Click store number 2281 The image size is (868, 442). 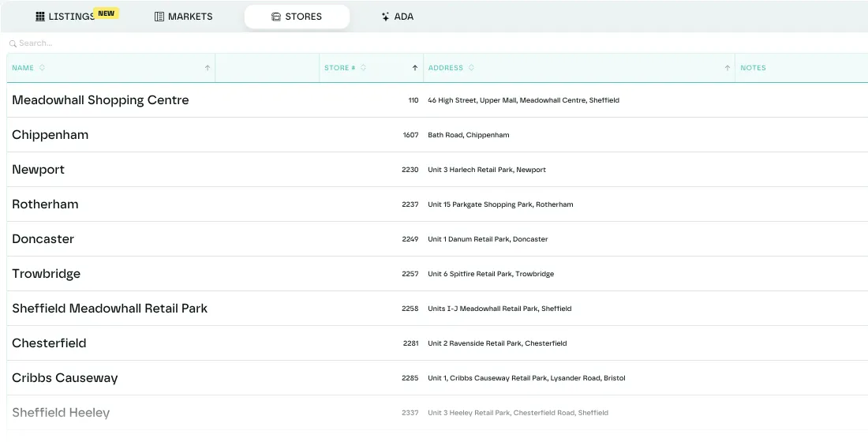click(x=411, y=343)
